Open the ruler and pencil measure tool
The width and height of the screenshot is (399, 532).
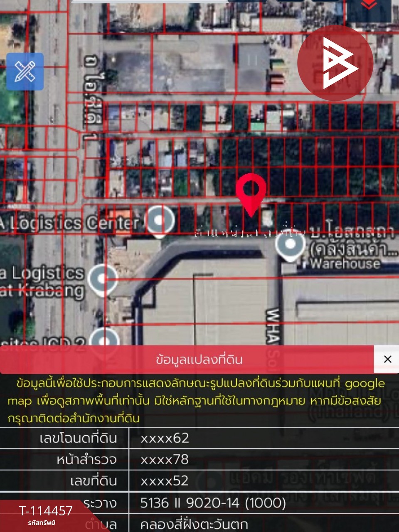[x=25, y=71]
